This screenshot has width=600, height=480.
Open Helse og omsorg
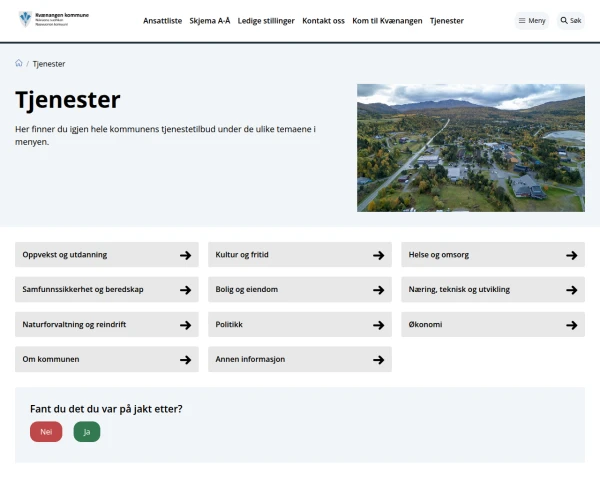[493, 255]
